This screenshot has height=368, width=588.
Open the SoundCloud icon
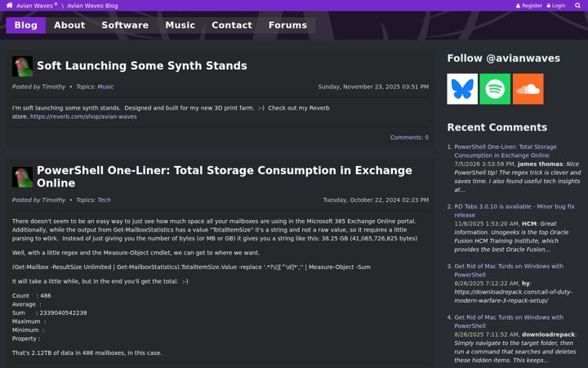528,89
